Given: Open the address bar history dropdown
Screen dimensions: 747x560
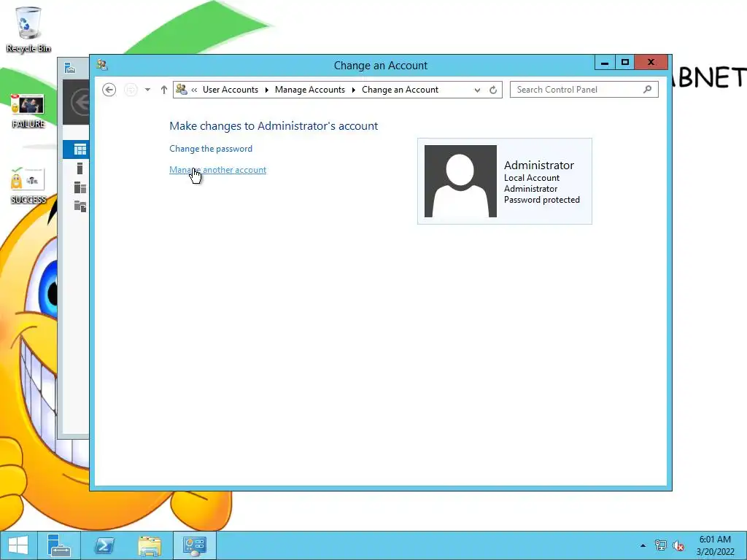Looking at the screenshot, I should coord(477,90).
